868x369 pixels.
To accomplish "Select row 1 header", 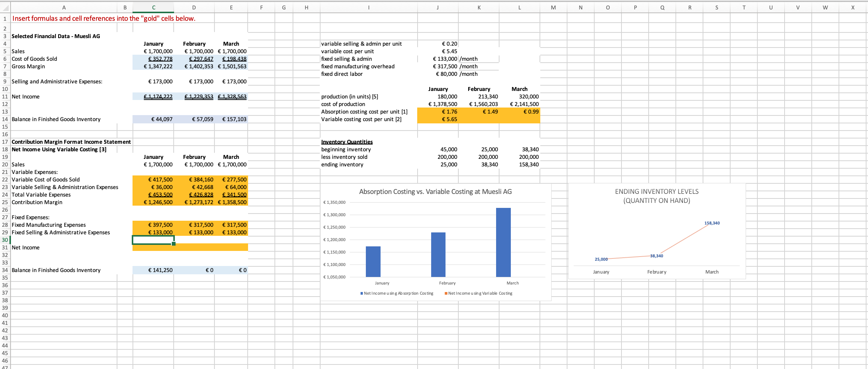I will point(5,18).
